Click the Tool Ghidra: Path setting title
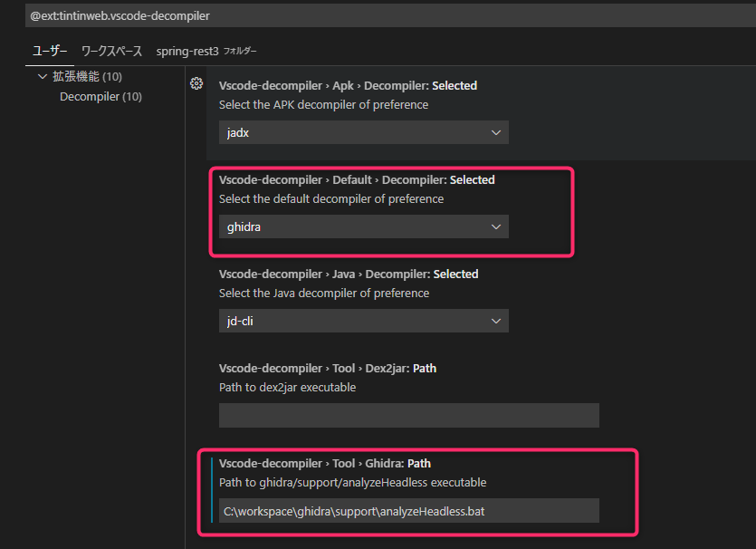The height and width of the screenshot is (549, 756). coord(325,464)
